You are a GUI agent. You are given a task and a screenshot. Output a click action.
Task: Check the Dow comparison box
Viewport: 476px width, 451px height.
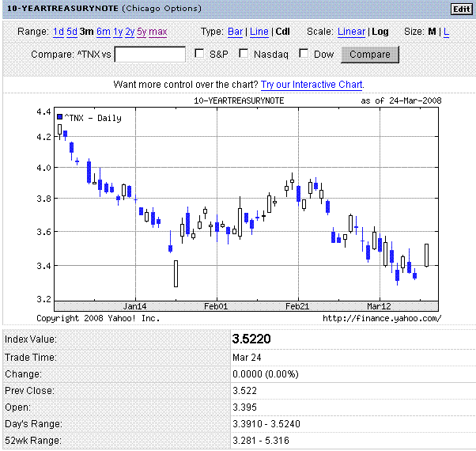tap(303, 55)
